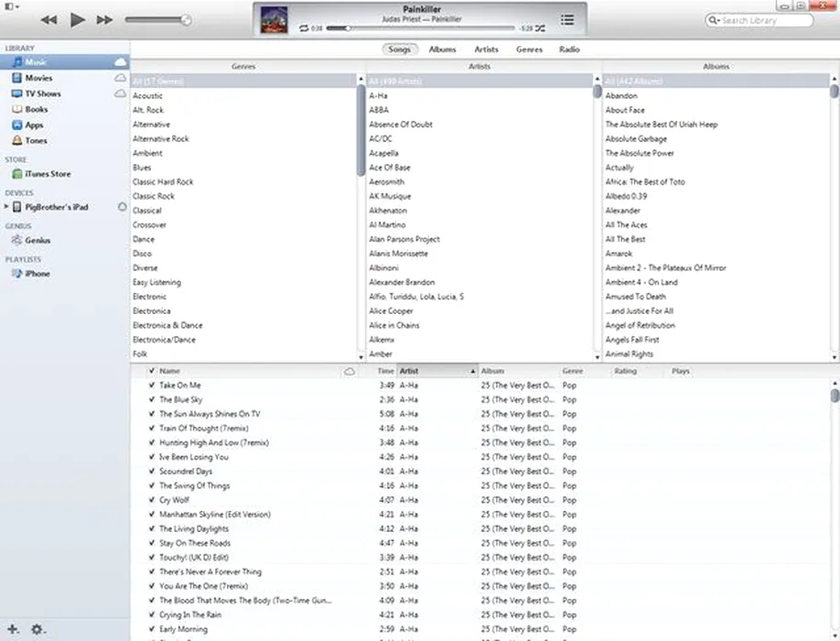
Task: Skip to the next track
Action: point(104,19)
